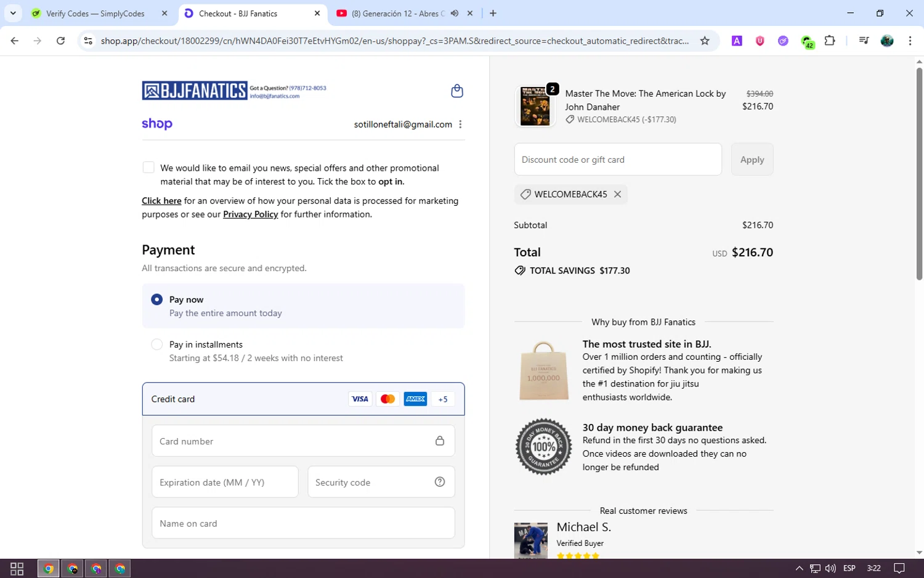Switch to the Verify Codes — SimplyCodes tab
924x578 pixels.
coord(95,14)
